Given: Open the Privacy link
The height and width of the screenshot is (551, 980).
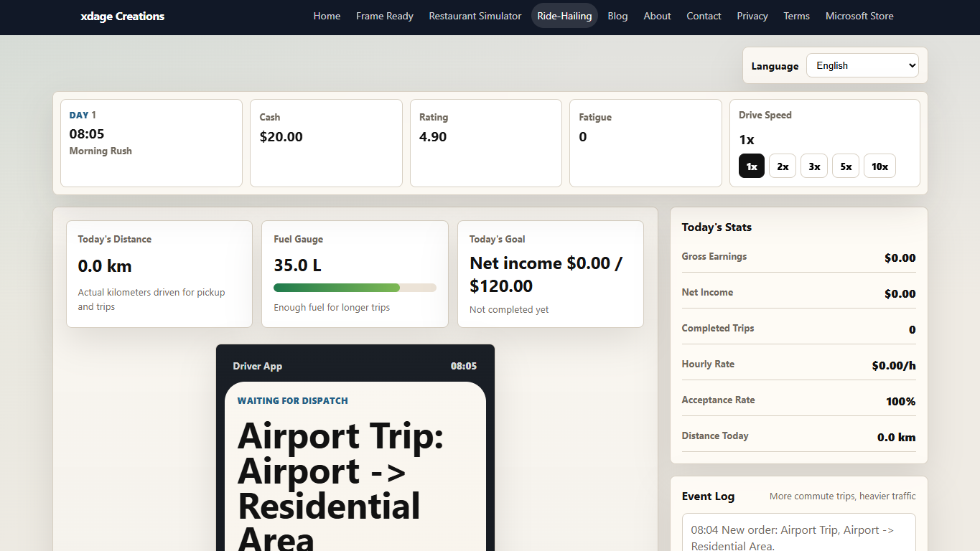Looking at the screenshot, I should click(x=752, y=16).
